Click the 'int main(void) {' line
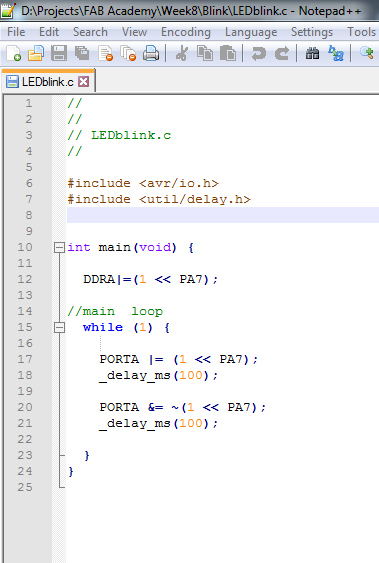This screenshot has width=379, height=563. 131,247
